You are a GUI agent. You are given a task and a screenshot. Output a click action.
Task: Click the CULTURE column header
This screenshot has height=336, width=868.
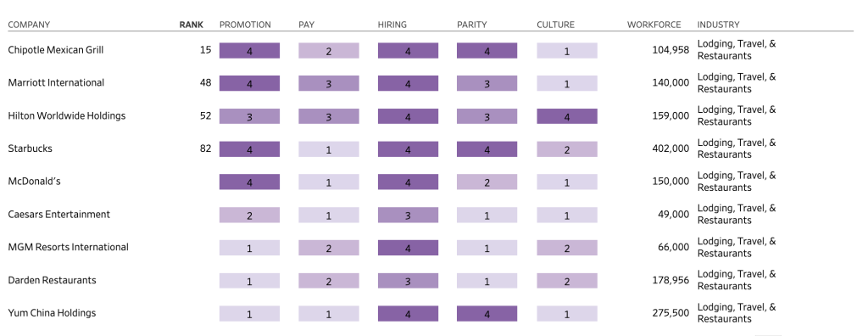556,25
